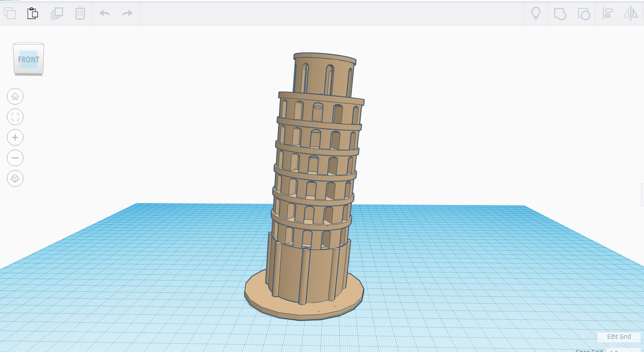The image size is (644, 352).
Task: Use Duplicate and repeat
Action: 57,13
